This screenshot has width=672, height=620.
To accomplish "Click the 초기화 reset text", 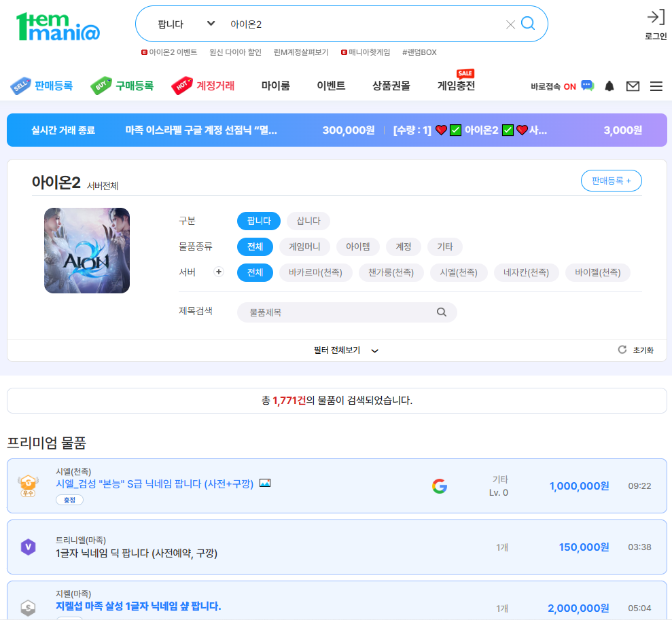I will pos(643,350).
